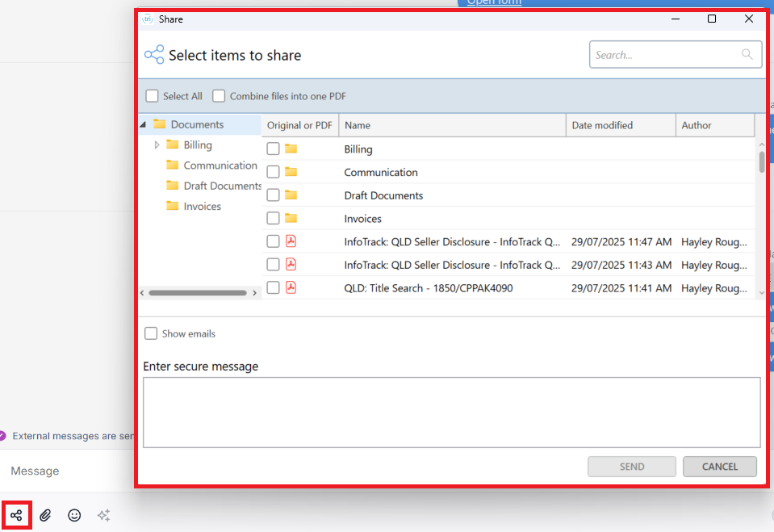The image size is (774, 532).
Task: Tick the Select All checkbox
Action: point(152,96)
